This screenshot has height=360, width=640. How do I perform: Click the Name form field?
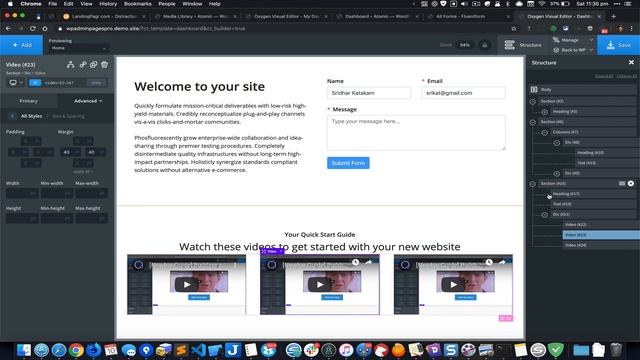369,93
